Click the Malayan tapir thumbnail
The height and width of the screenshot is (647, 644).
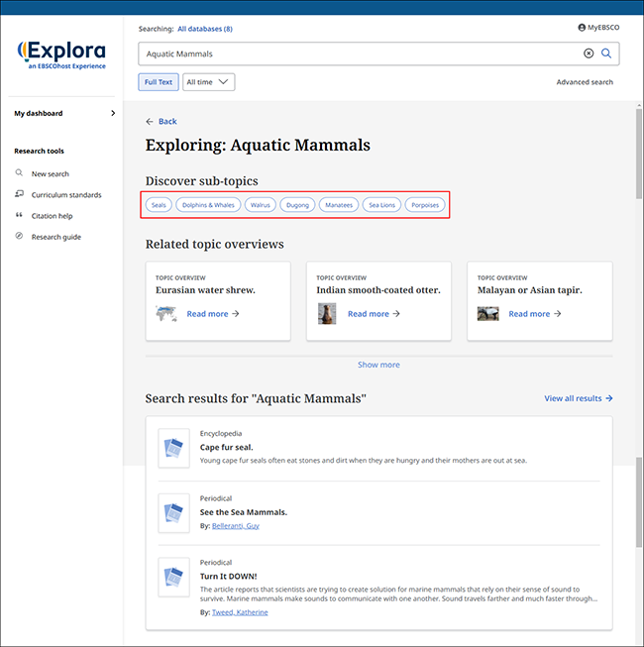[x=488, y=314]
